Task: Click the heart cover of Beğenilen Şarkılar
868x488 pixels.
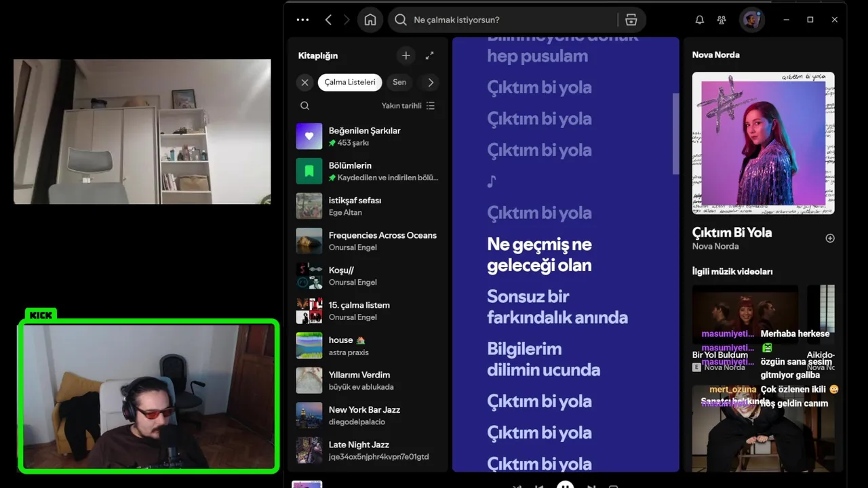Action: pos(309,136)
